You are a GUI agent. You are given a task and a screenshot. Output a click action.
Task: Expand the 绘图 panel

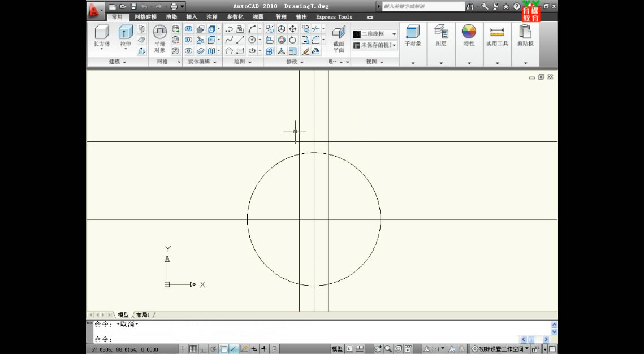[x=243, y=62]
